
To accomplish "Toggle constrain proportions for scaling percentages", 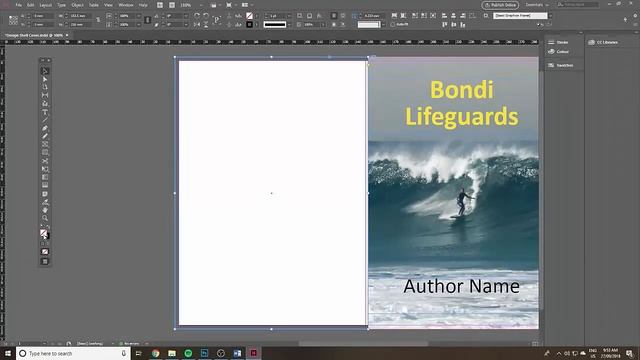I will tap(147, 20).
